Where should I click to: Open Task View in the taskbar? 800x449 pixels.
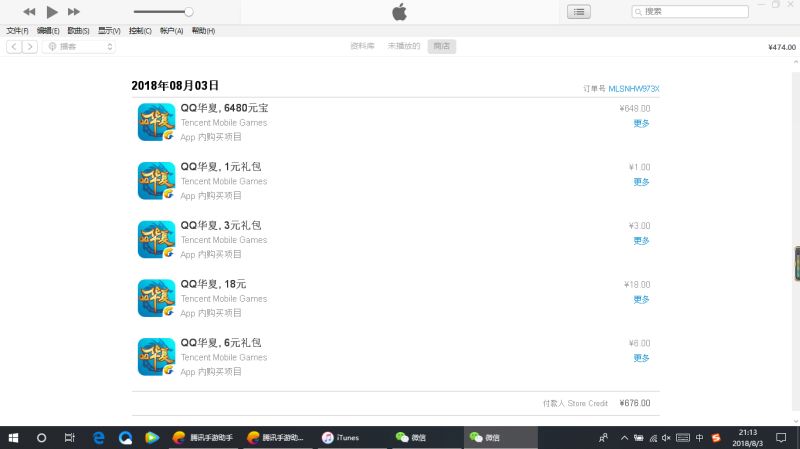pyautogui.click(x=69, y=438)
